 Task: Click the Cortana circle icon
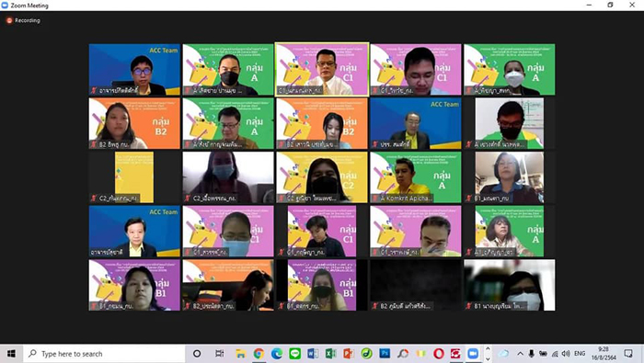click(197, 354)
